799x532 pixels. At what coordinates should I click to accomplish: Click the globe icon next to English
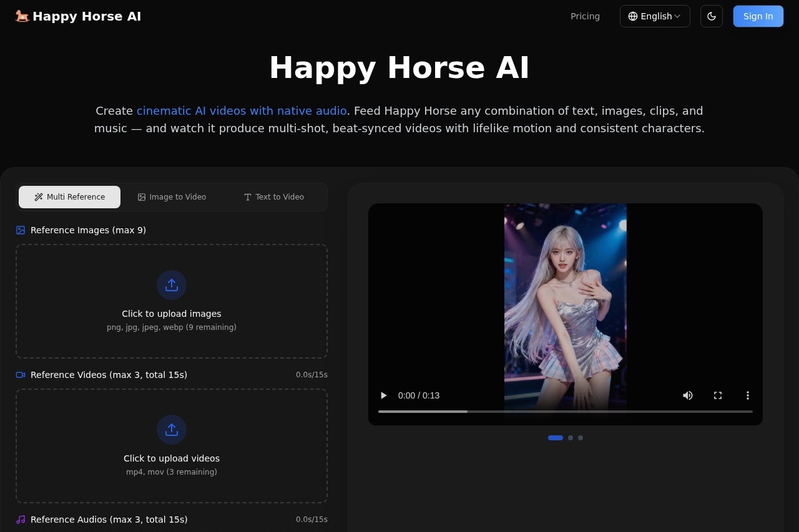pyautogui.click(x=633, y=16)
